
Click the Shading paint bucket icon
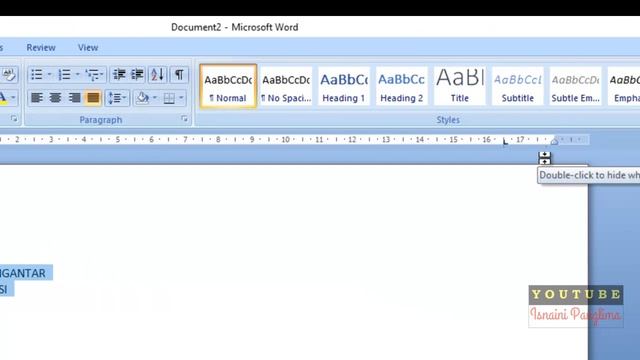pyautogui.click(x=142, y=98)
